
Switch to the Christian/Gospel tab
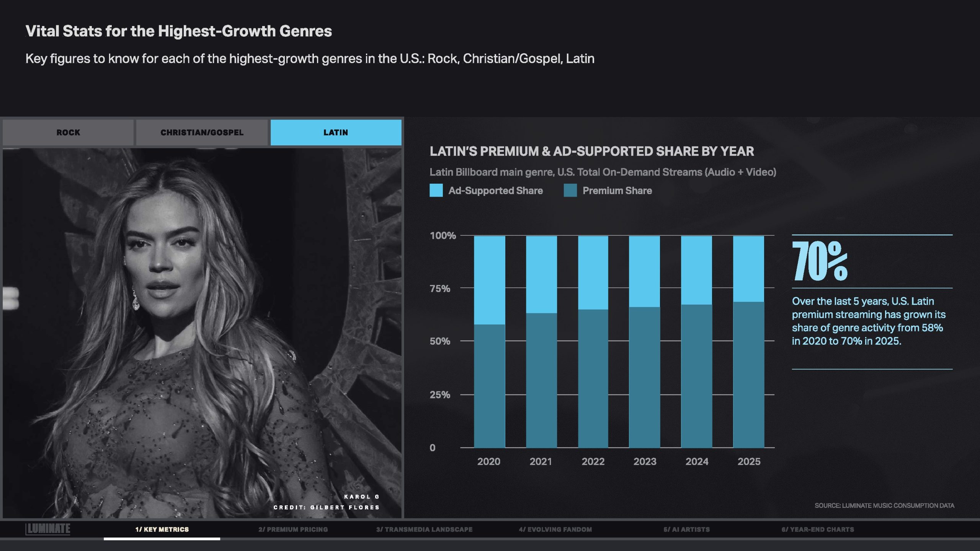click(x=202, y=132)
